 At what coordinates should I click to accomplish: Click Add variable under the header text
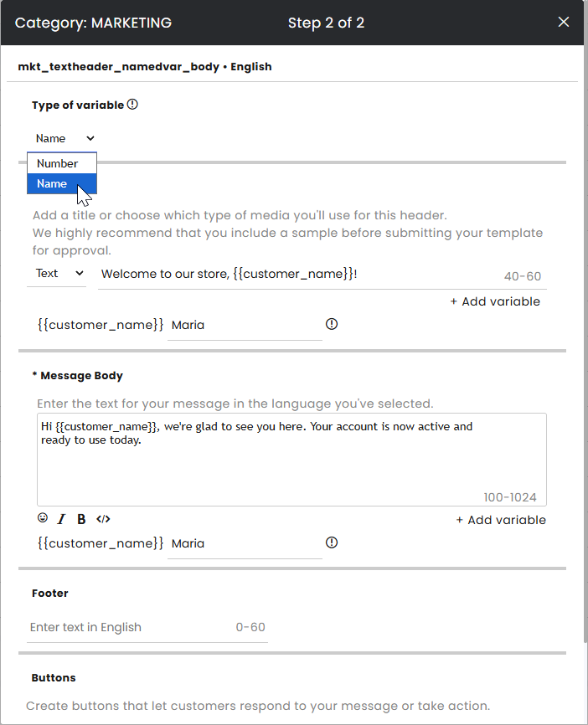(x=495, y=301)
